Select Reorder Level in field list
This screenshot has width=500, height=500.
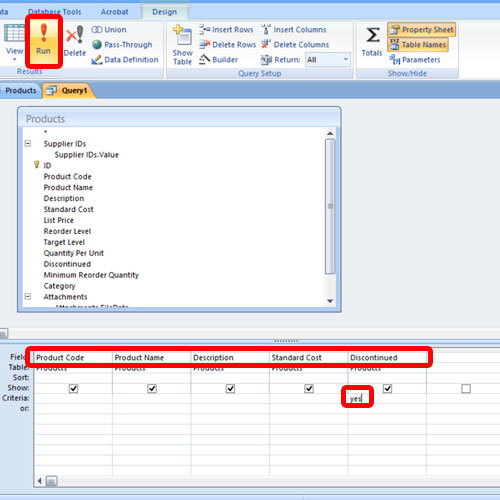(67, 231)
